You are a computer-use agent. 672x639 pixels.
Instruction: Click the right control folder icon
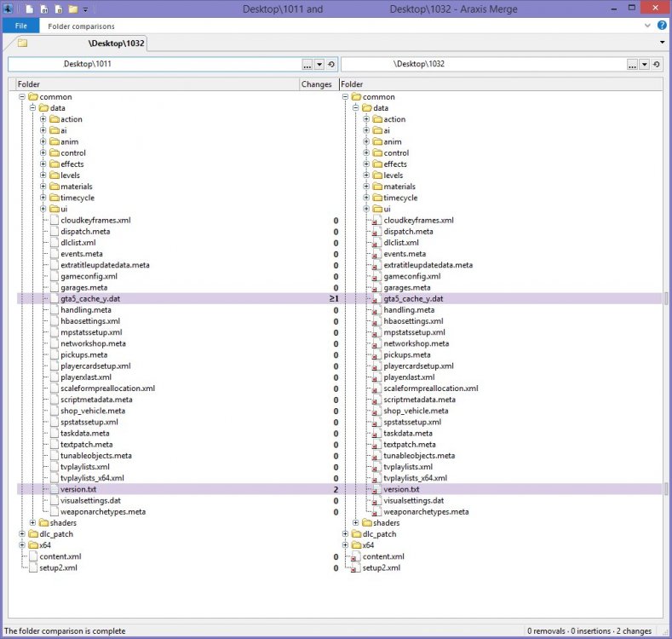coord(377,153)
